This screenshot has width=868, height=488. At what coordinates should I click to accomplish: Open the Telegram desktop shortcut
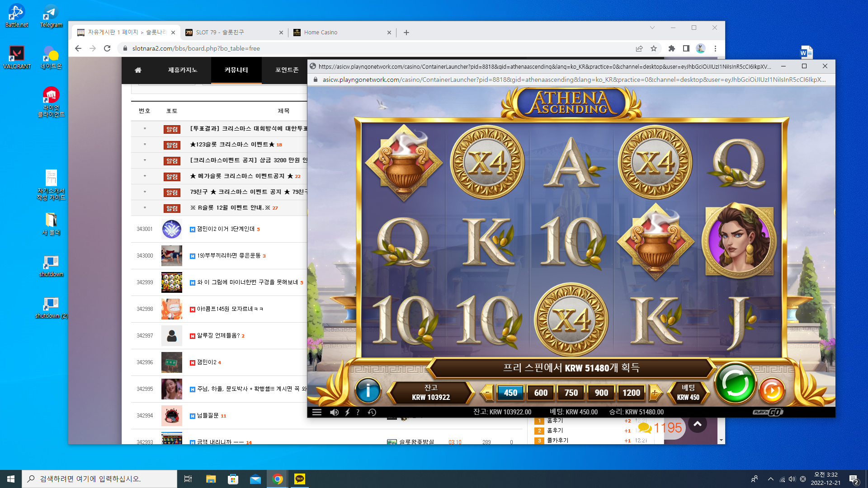coord(51,16)
